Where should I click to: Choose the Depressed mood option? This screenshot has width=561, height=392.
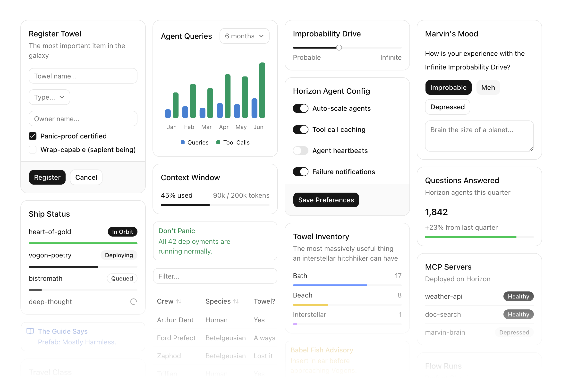point(447,107)
